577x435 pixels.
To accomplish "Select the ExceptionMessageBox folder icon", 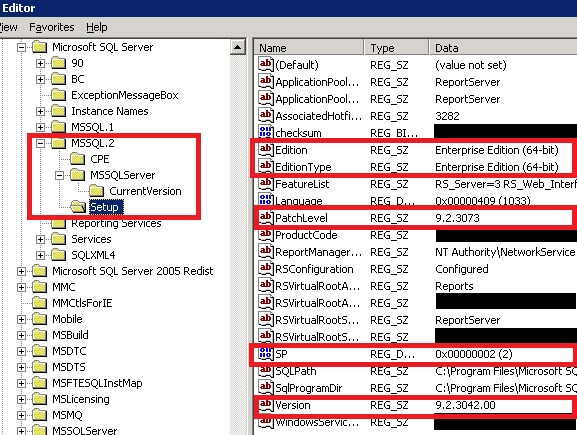I will [x=59, y=95].
